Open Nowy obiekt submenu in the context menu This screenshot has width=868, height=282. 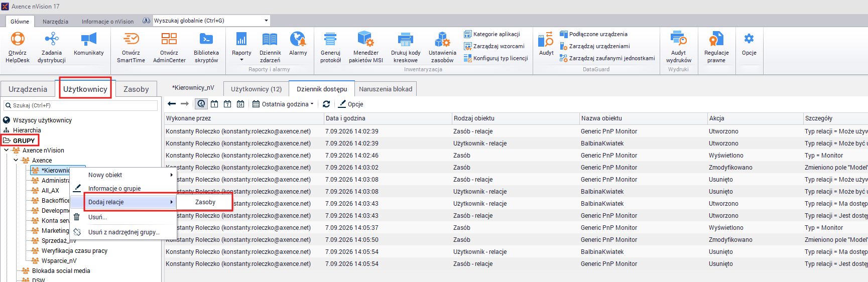123,175
